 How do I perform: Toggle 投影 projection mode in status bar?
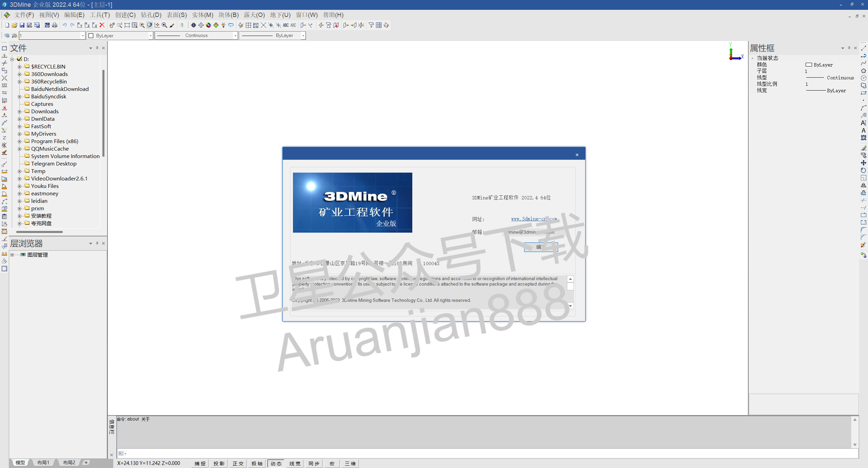tap(219, 464)
